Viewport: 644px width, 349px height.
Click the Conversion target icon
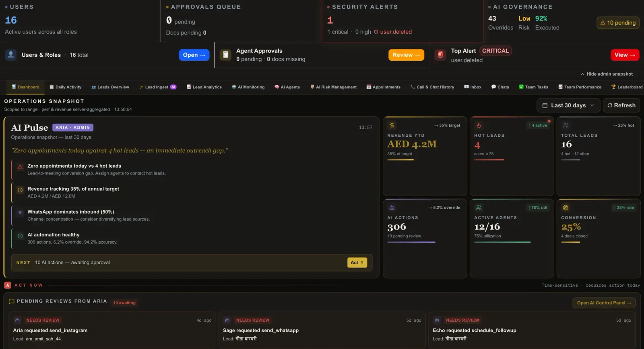click(x=566, y=208)
